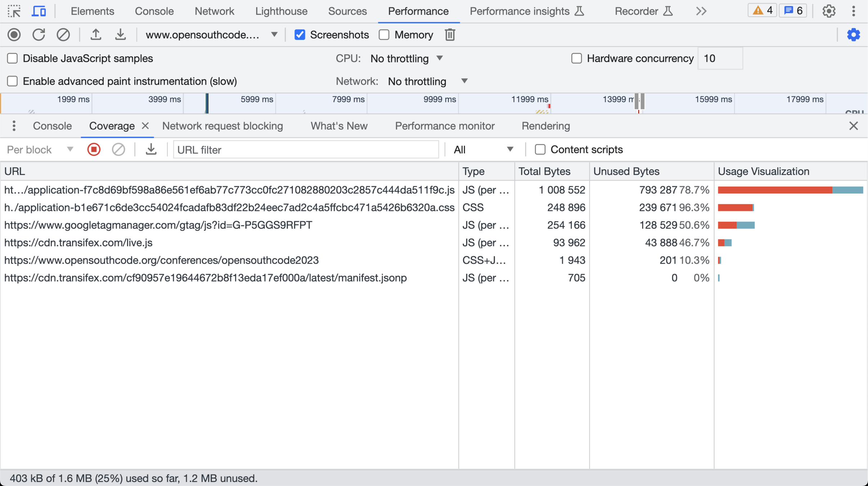Select the googletagmanager gtag script row
The image size is (868, 486).
point(158,225)
